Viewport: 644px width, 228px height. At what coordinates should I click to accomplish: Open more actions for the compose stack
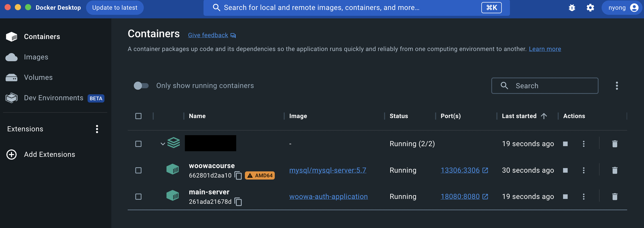click(x=584, y=144)
